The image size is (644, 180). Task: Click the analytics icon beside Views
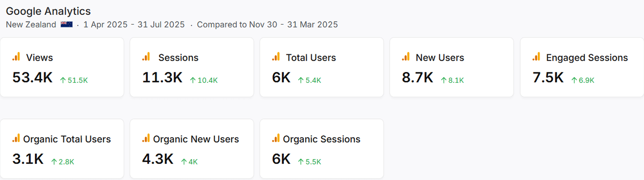click(x=16, y=57)
